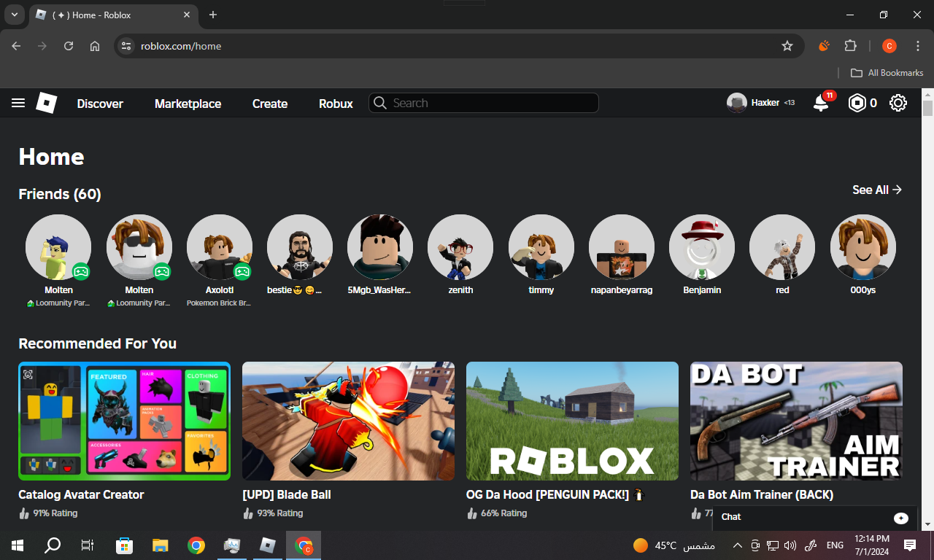Click the Roblox logo in navbar
The image size is (934, 560).
47,103
